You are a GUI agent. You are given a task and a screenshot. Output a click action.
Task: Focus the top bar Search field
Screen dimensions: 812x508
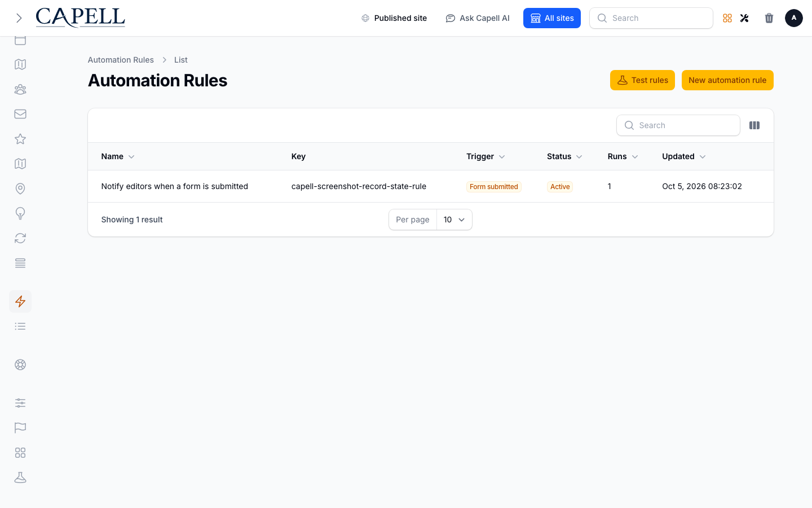coord(651,18)
